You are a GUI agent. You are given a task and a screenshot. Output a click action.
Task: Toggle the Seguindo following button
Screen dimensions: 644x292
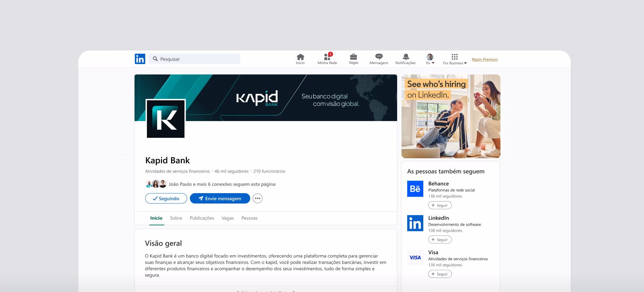click(x=166, y=198)
